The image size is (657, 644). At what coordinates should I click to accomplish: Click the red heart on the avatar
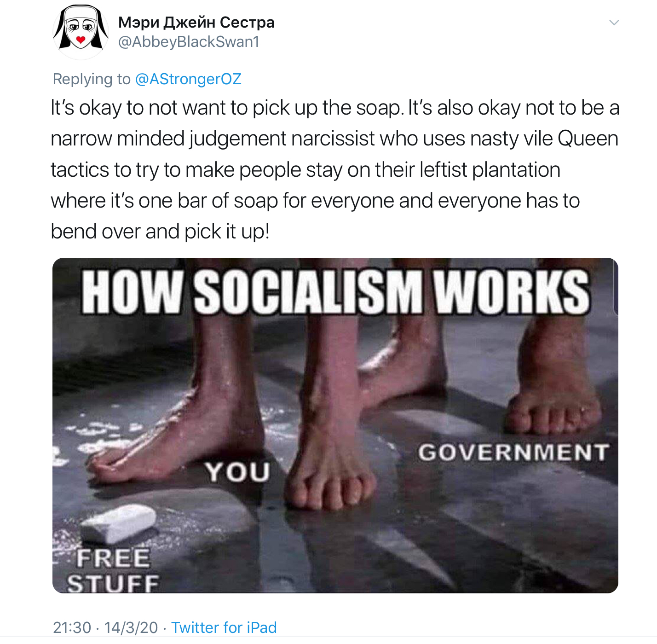81,40
